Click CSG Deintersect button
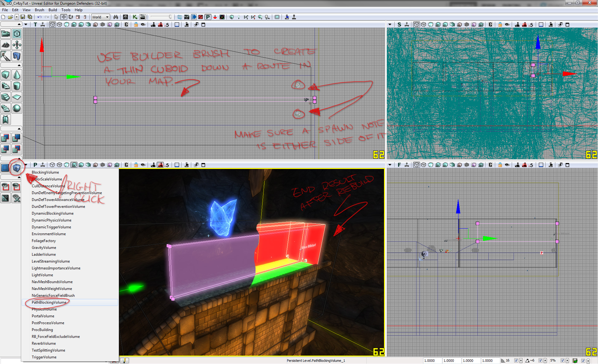 [x=17, y=149]
